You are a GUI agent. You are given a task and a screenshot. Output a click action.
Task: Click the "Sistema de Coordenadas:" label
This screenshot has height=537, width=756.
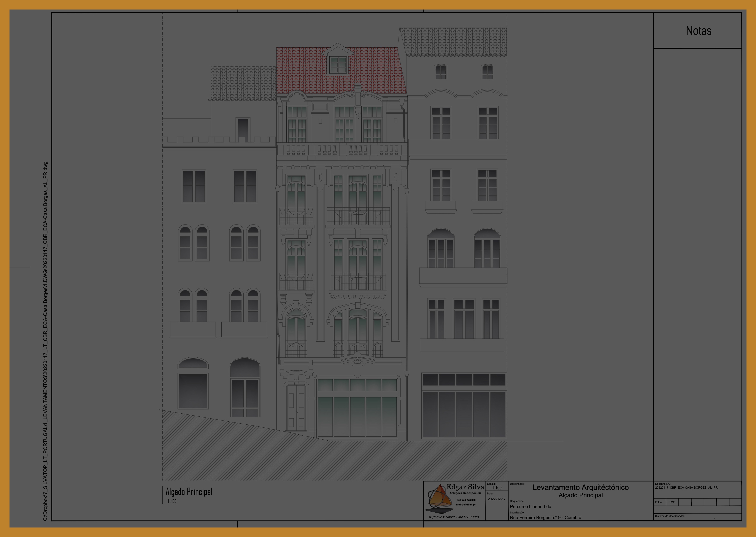[x=670, y=516]
